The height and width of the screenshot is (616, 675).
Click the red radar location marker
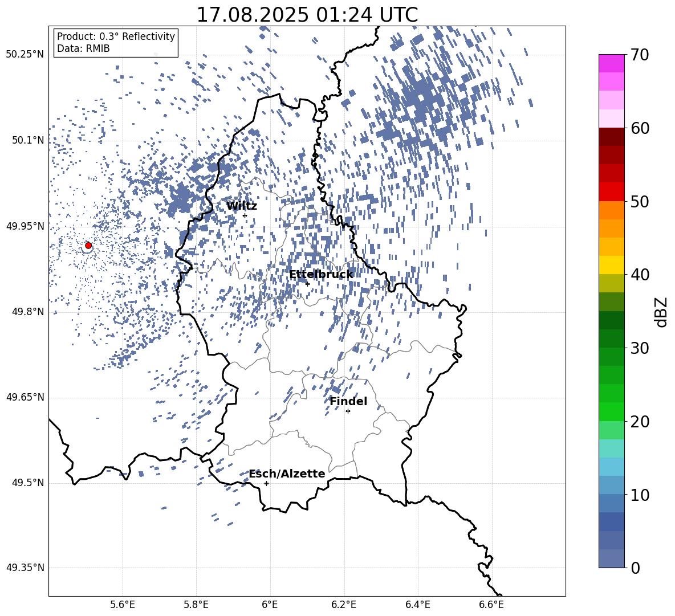88,245
